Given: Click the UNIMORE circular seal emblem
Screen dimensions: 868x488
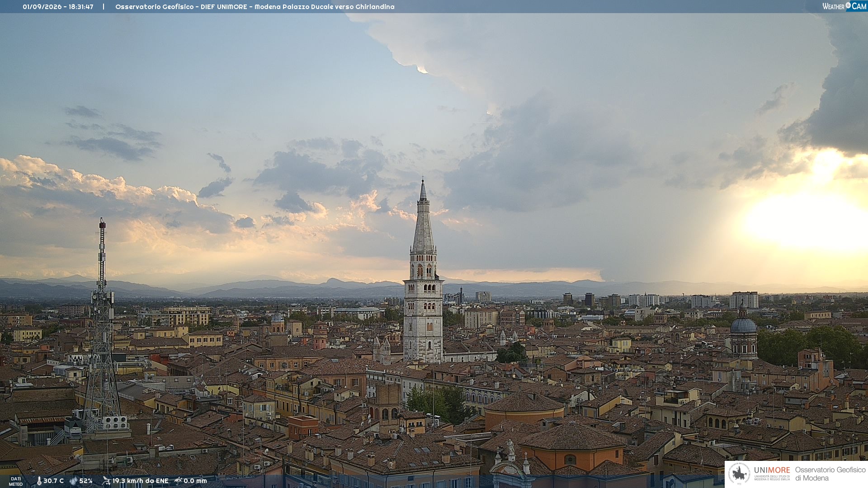Looking at the screenshot, I should [x=740, y=474].
